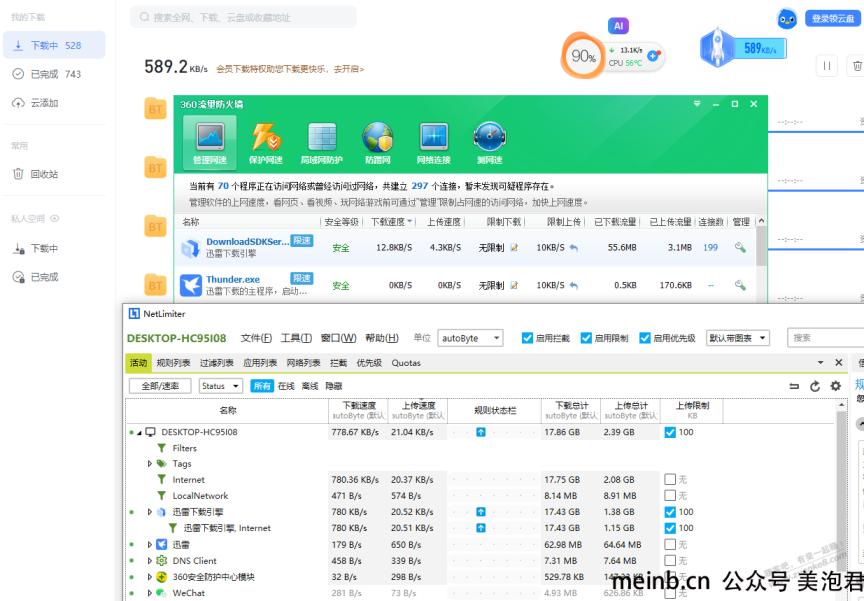Viewport: 864px width, 601px height.
Task: Click the 登录领云盘 button in Xunlei
Action: 833,19
